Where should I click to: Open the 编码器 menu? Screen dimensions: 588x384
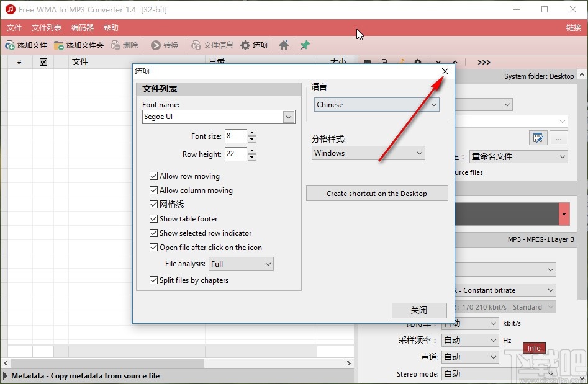coord(81,27)
